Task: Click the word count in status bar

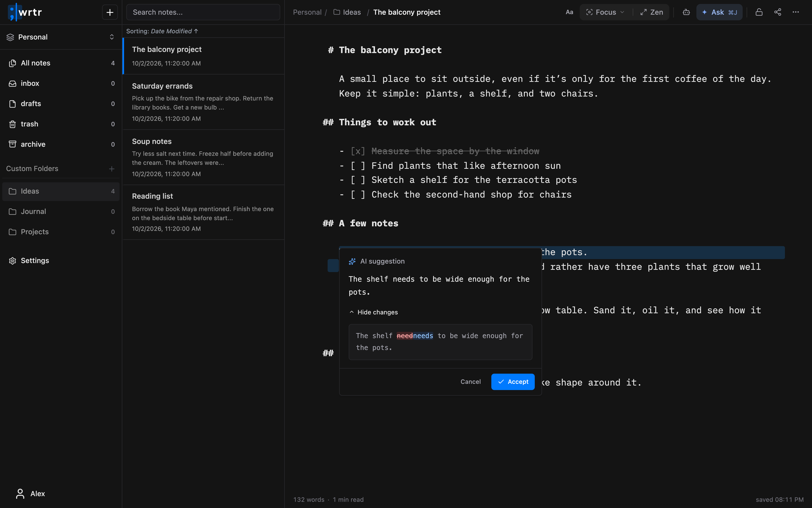Action: [309, 500]
